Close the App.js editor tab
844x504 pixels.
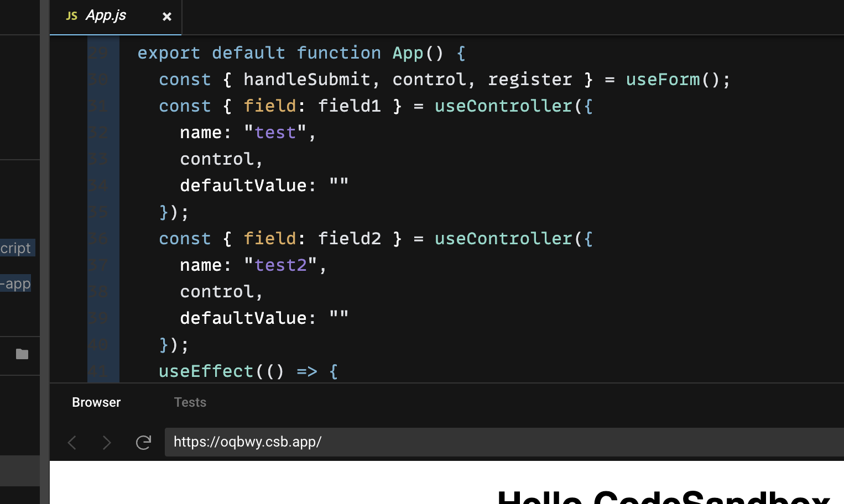pos(167,17)
